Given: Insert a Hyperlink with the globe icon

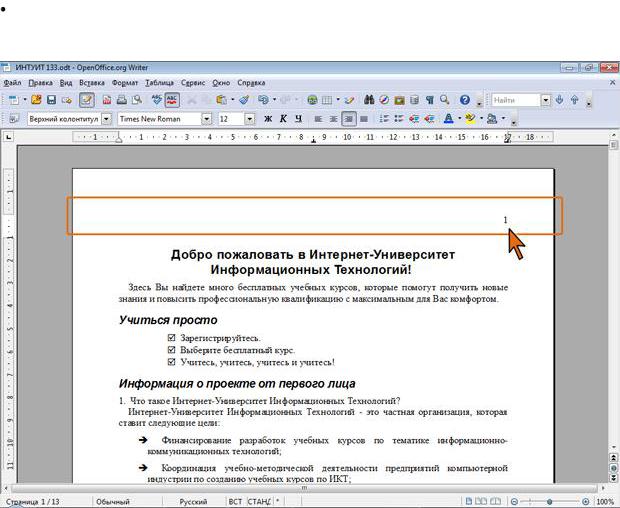Looking at the screenshot, I should click(312, 100).
